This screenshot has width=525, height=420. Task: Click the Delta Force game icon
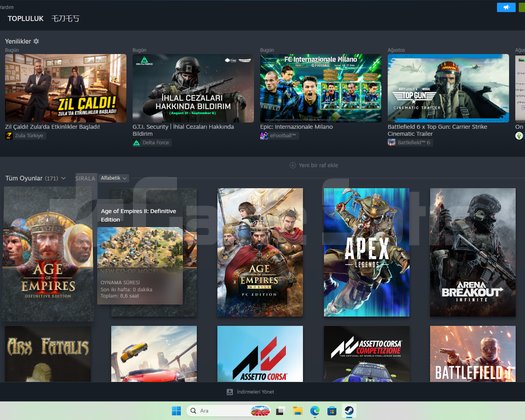point(136,143)
